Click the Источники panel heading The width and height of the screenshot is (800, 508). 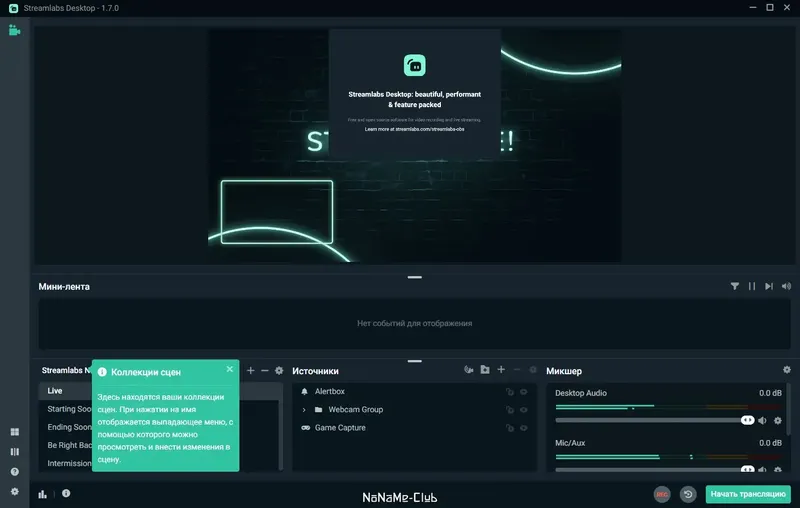(315, 371)
